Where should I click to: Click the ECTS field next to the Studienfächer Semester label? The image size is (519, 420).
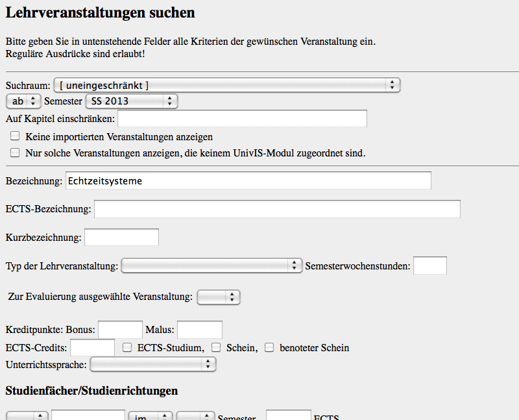289,415
